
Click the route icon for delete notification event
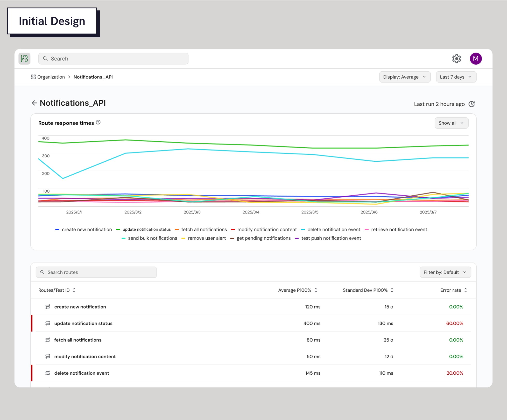[48, 373]
